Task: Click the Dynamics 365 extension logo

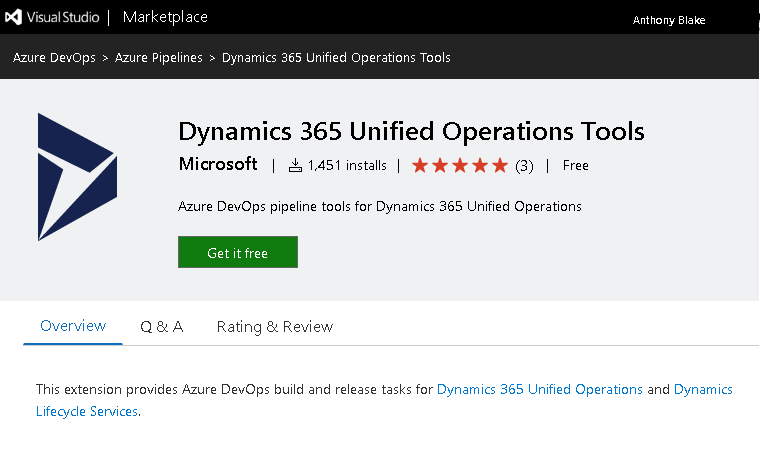Action: (x=78, y=177)
